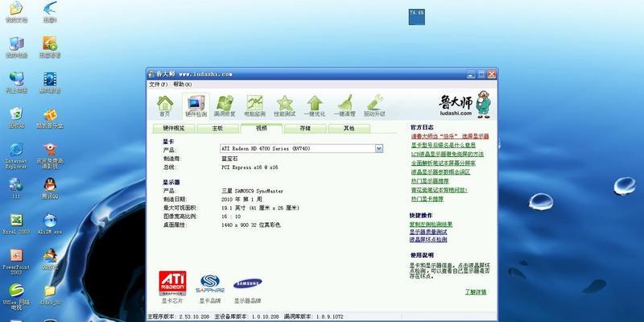Open the AliIM.exe desktop icon
644x322 pixels.
click(x=50, y=224)
